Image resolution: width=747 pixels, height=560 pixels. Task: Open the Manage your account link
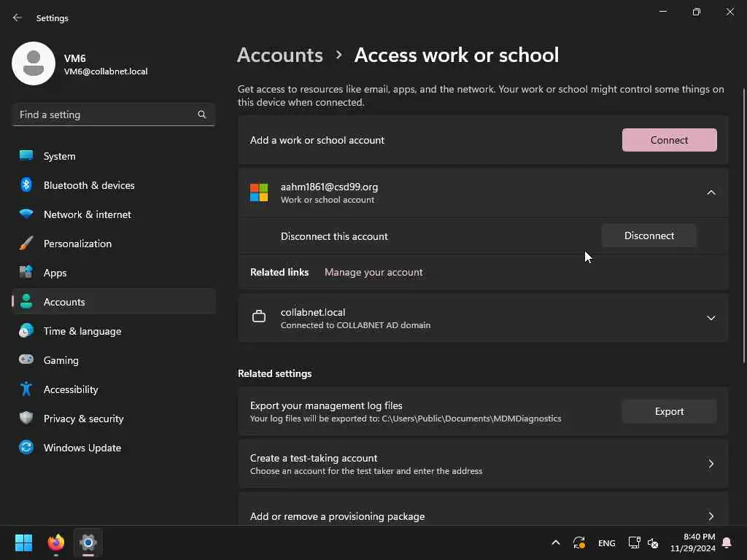tap(373, 272)
